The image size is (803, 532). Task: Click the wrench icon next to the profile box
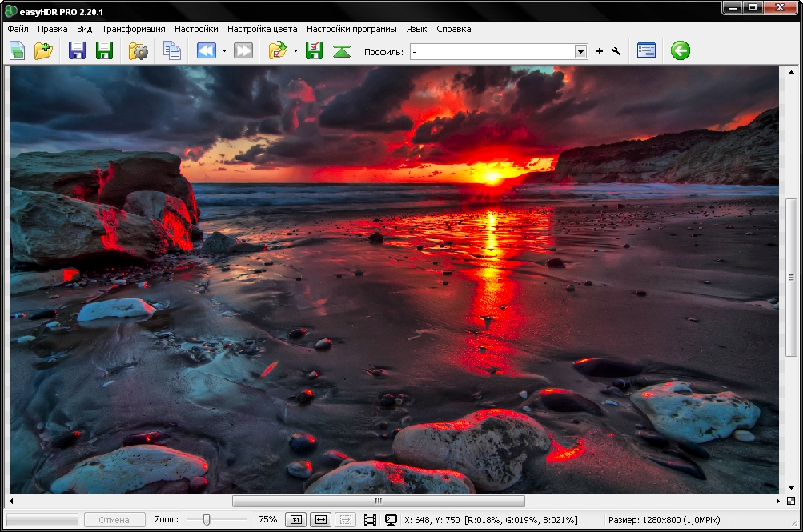click(x=616, y=52)
